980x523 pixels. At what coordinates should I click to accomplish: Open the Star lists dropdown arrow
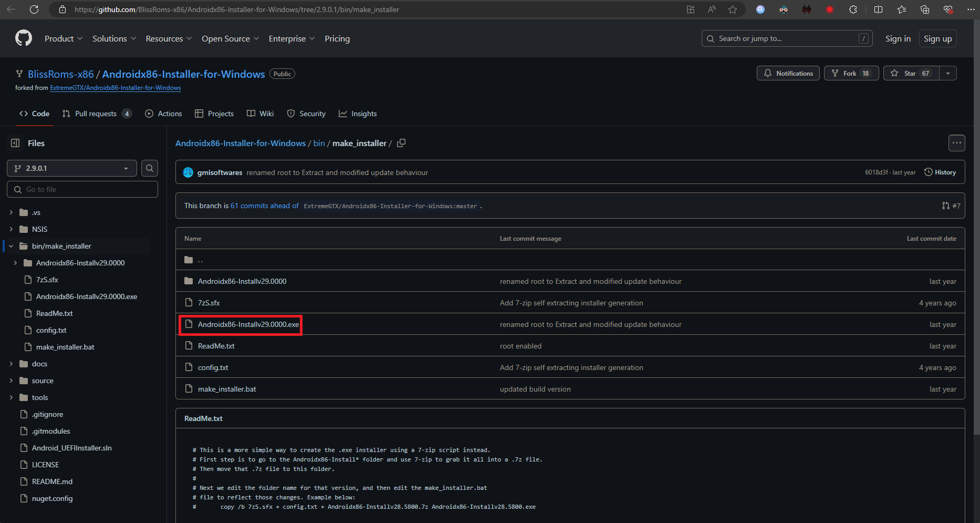click(948, 74)
